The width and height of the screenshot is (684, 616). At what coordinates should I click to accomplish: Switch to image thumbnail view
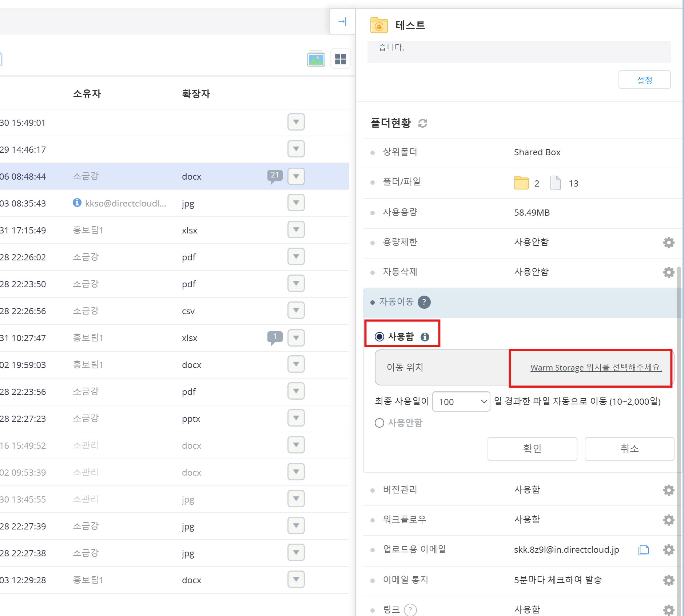tap(316, 59)
